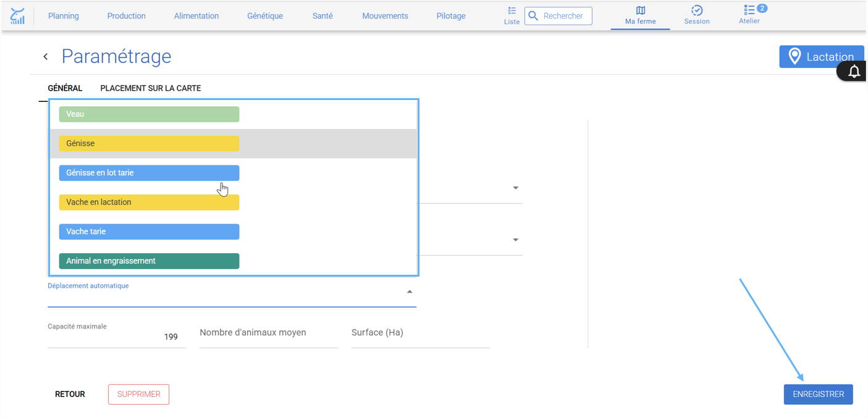Focus the Nombre d'animaux moyen field

click(269, 333)
